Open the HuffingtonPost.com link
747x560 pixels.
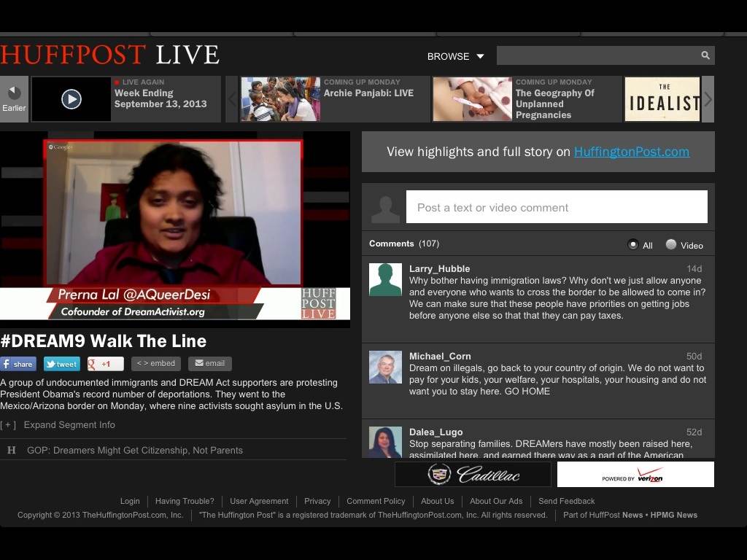point(631,152)
